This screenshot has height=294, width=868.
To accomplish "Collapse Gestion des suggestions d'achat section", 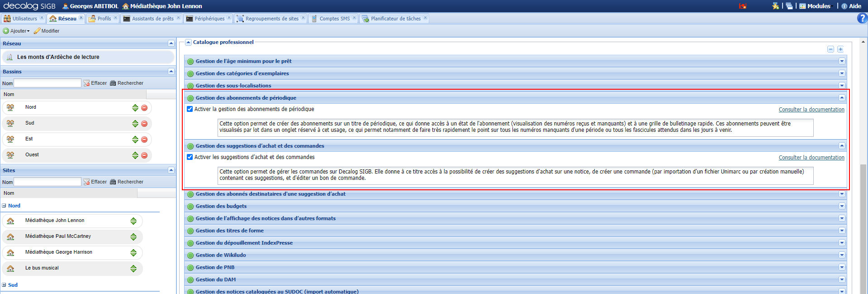I will coord(842,146).
